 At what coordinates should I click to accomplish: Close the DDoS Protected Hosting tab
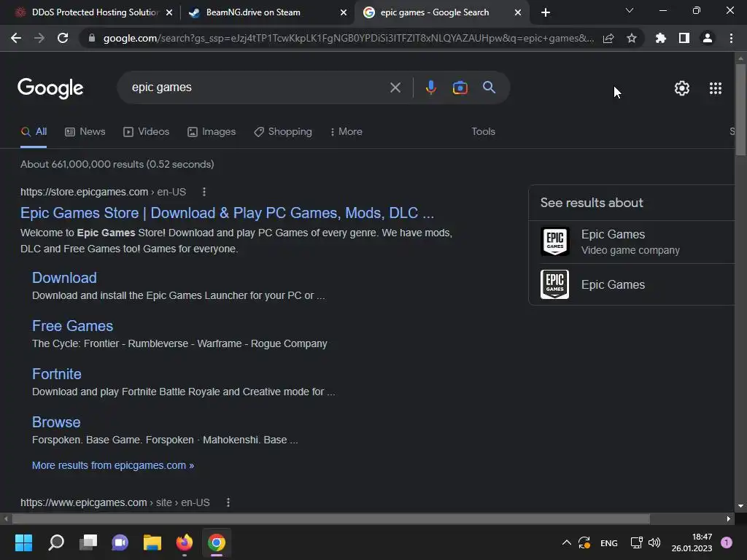coord(169,12)
